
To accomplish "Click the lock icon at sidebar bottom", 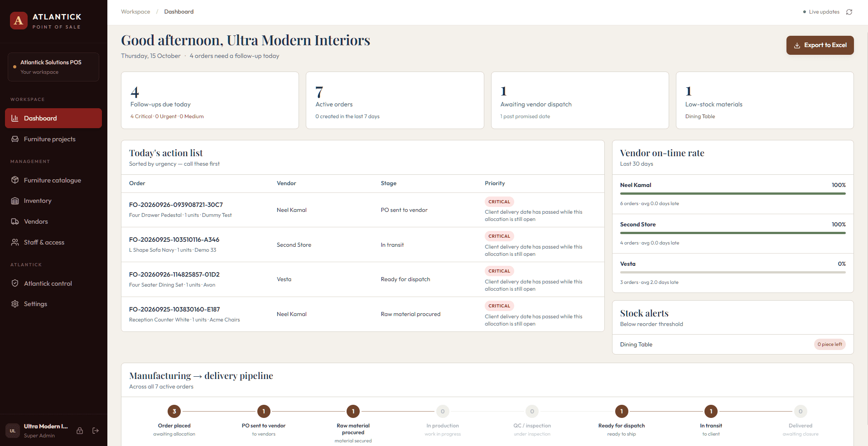I will 80,431.
